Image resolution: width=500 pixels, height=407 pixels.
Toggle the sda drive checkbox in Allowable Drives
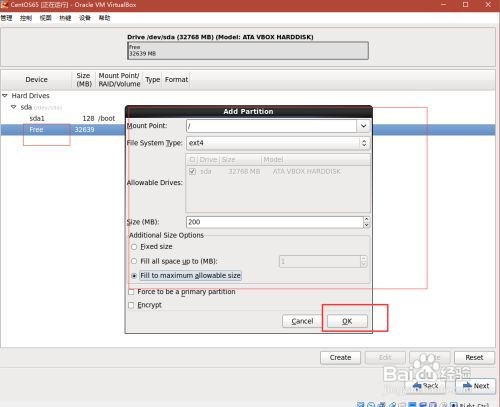tap(192, 171)
